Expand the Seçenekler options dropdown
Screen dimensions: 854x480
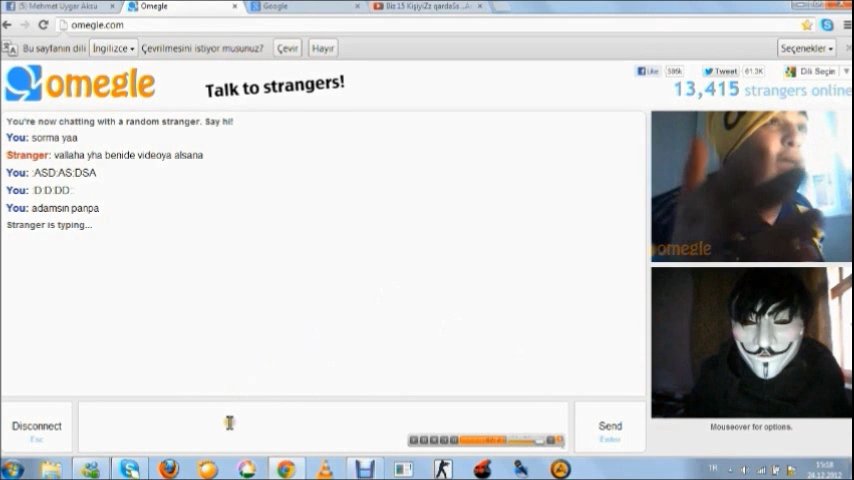(x=807, y=48)
